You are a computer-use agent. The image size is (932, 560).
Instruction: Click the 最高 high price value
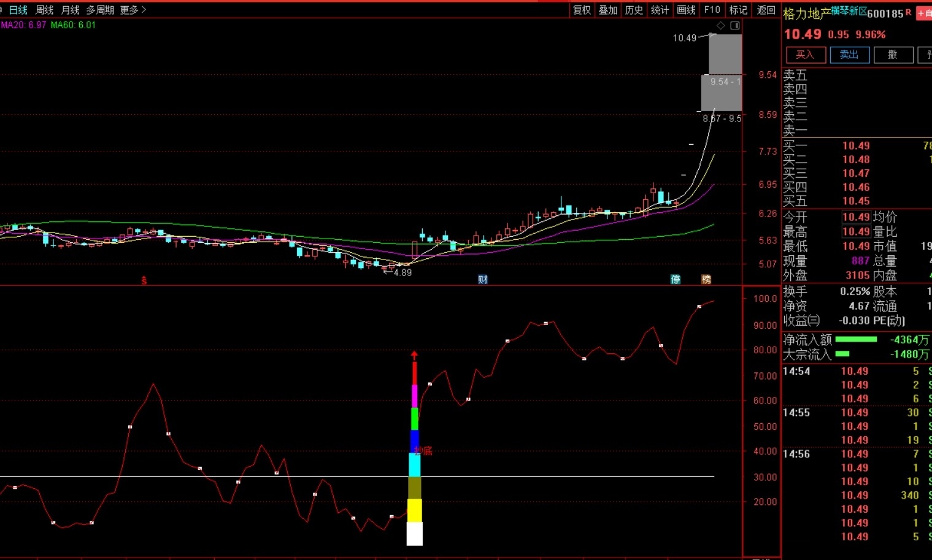856,232
